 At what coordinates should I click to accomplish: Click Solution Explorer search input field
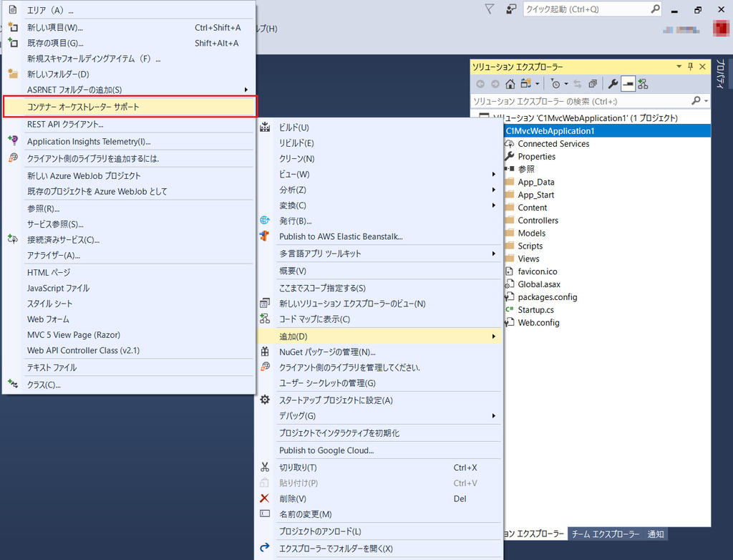[x=580, y=101]
